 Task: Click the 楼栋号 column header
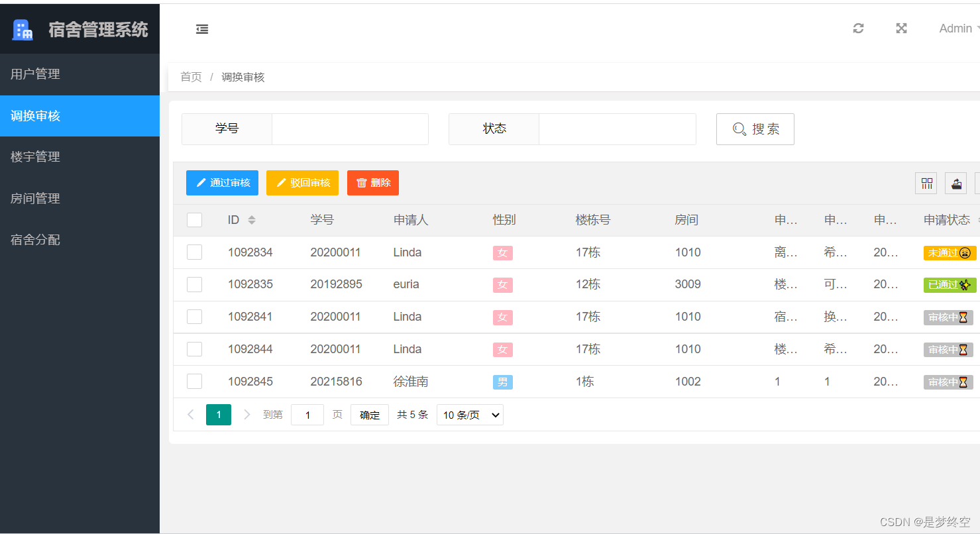click(593, 220)
